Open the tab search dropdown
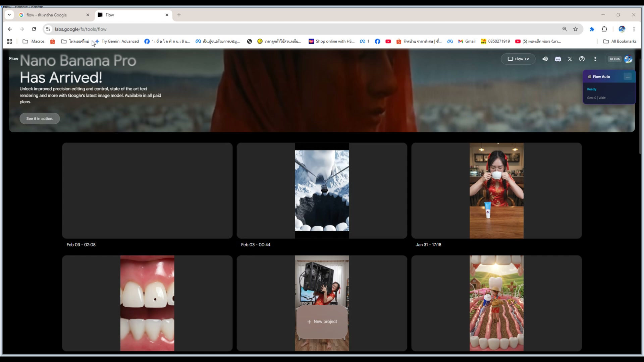644x362 pixels. [x=9, y=15]
